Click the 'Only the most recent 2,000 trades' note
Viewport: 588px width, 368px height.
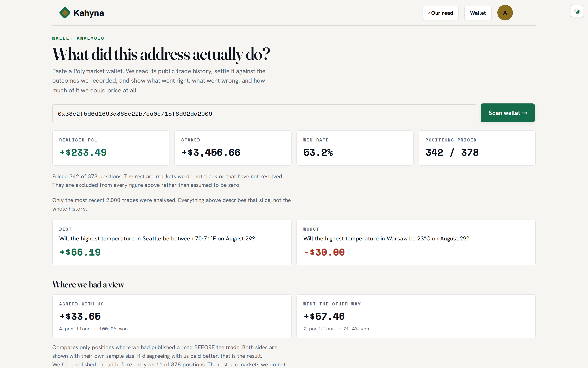pos(171,204)
